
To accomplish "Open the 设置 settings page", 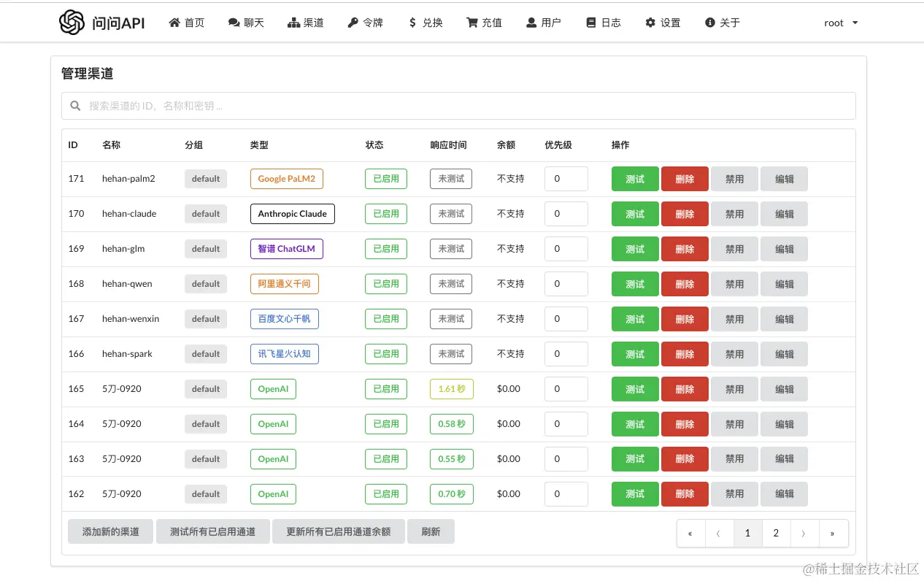I will (663, 23).
